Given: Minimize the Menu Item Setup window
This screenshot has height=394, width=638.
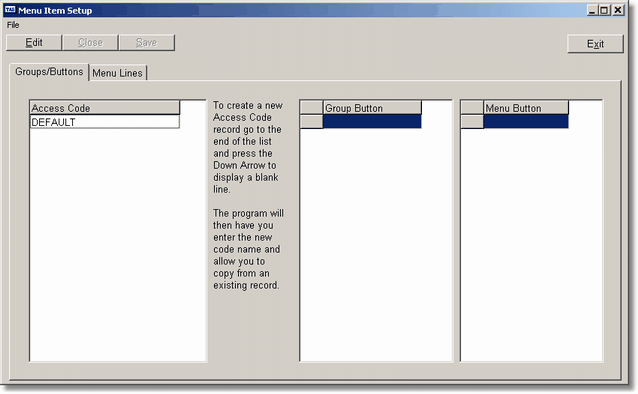Looking at the screenshot, I should [592, 10].
